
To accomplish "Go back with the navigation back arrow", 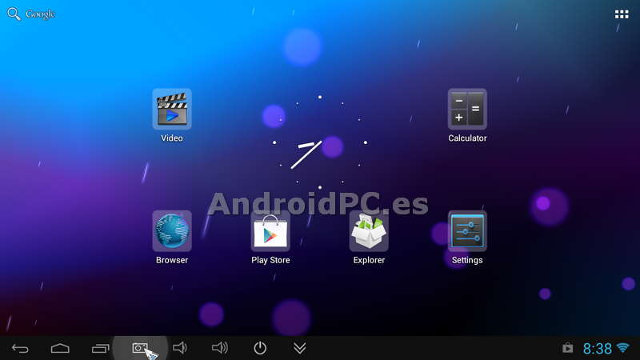I will pos(20,349).
